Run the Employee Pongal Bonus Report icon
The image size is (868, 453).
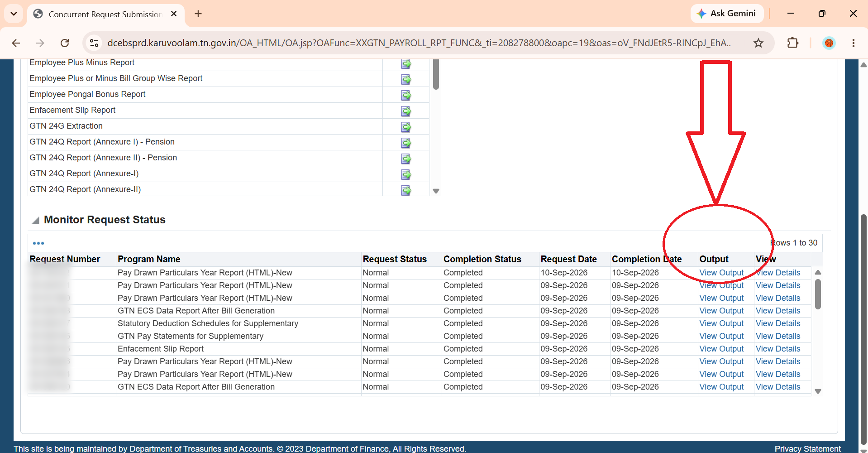pos(406,95)
